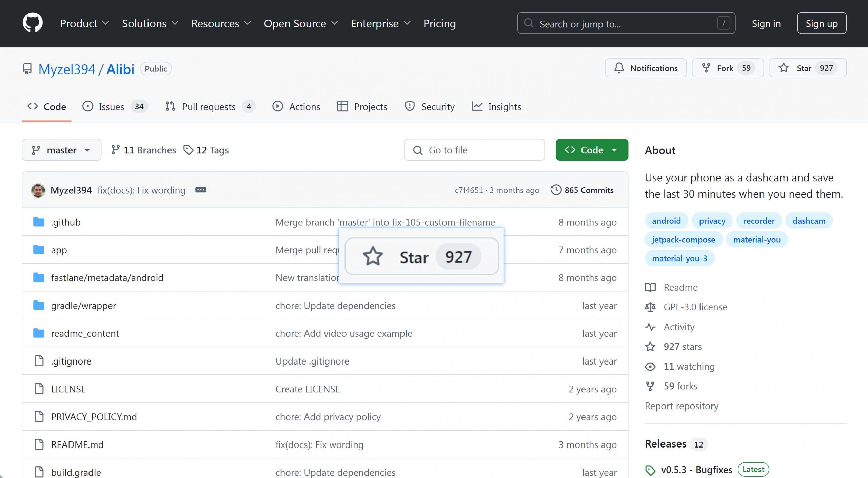The image size is (868, 478).
Task: Expand the commit message ellipsis button
Action: tap(200, 190)
